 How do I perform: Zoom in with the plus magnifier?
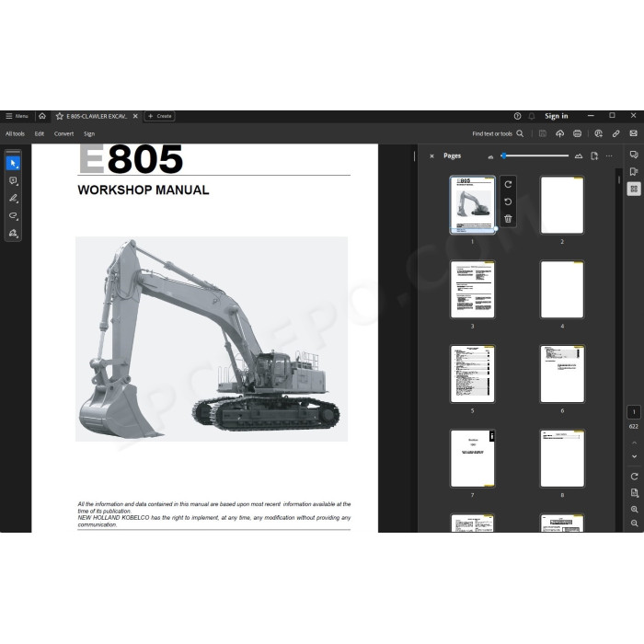pyautogui.click(x=634, y=510)
